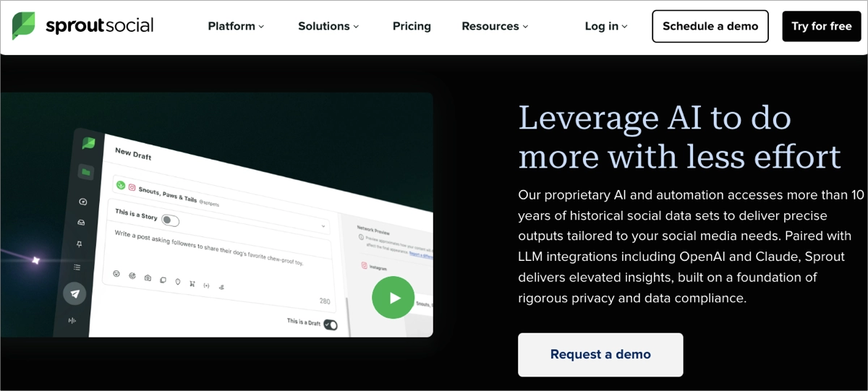868x391 pixels.
Task: Open the inbox tray sidebar icon
Action: (81, 223)
